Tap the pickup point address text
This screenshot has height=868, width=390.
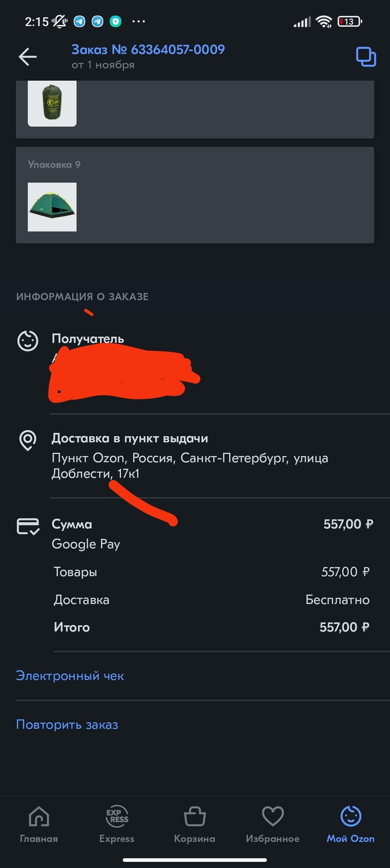189,466
